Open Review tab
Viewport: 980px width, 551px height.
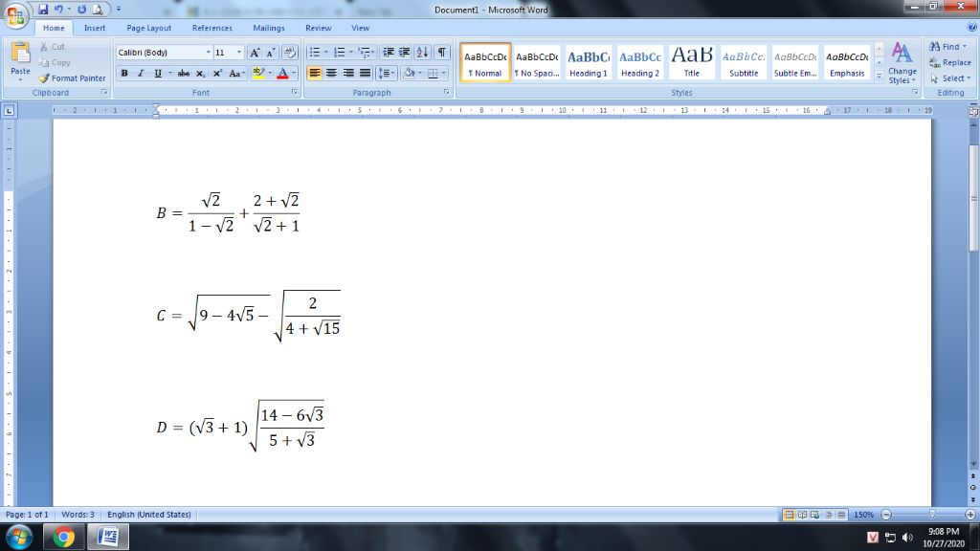[318, 28]
